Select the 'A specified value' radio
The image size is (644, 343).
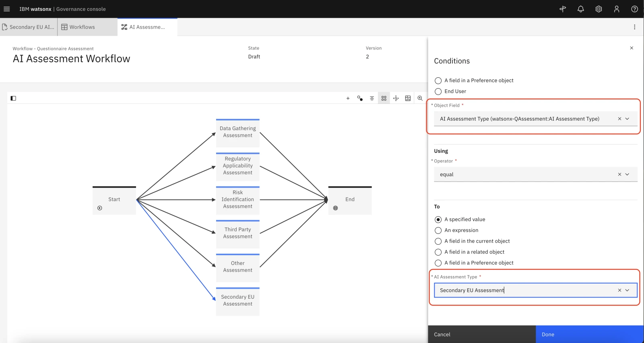(438, 219)
